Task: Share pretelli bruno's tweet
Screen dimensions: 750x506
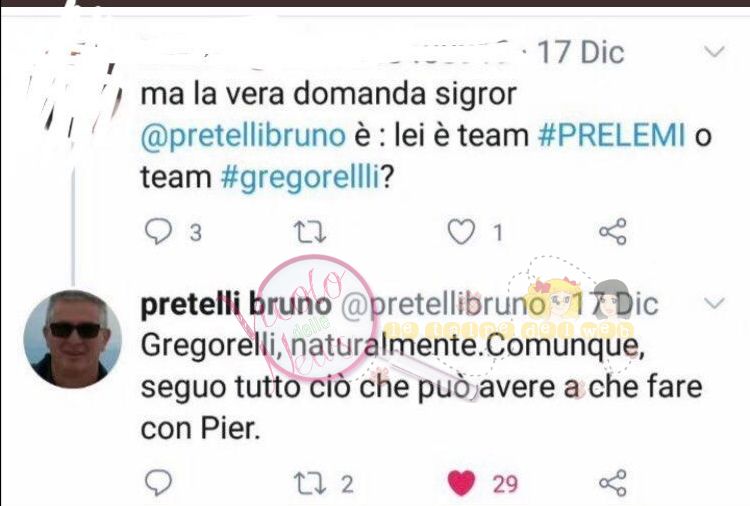Action: click(613, 483)
